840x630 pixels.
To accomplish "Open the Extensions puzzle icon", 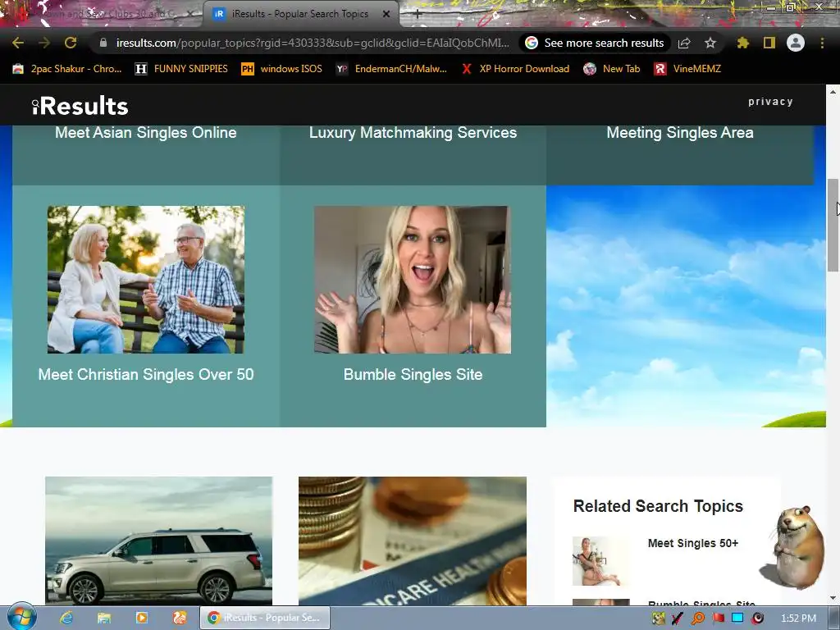I will (742, 43).
